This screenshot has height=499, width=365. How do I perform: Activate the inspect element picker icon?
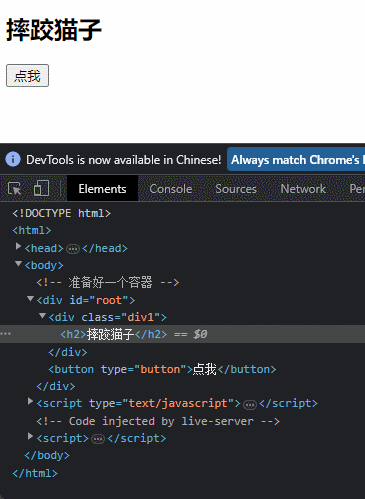point(14,189)
